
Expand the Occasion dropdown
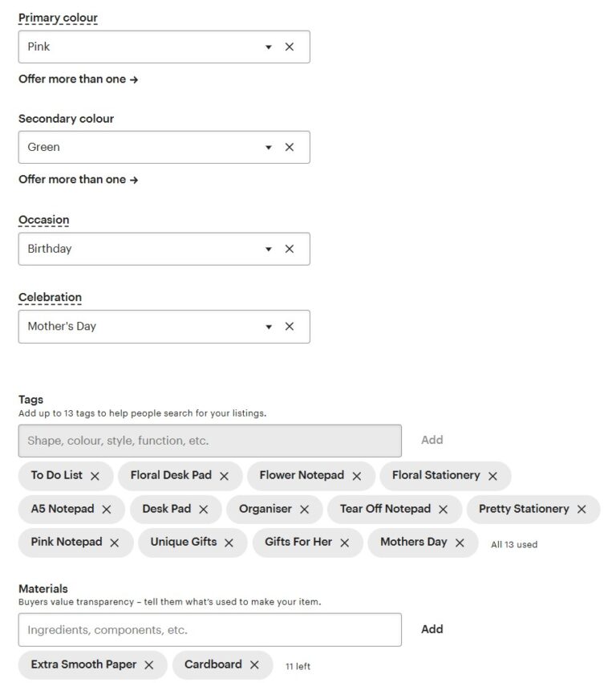tap(268, 249)
